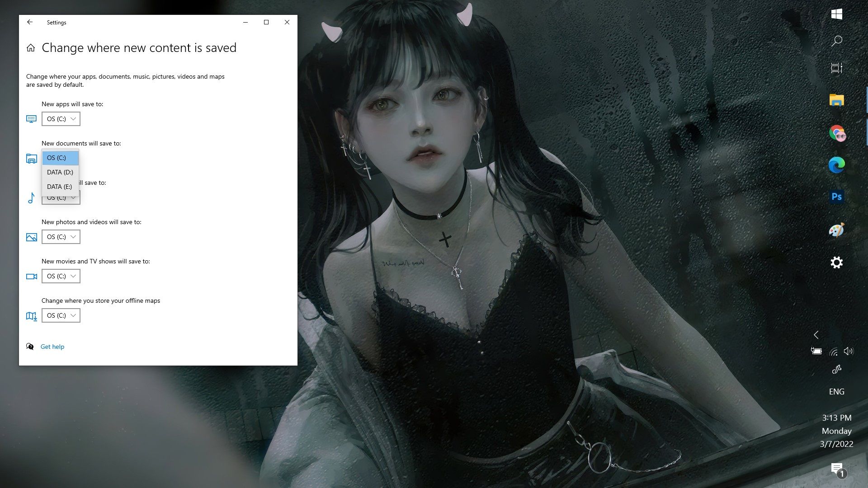Image resolution: width=868 pixels, height=488 pixels.
Task: Expand offline maps storage dropdown
Action: coord(60,315)
